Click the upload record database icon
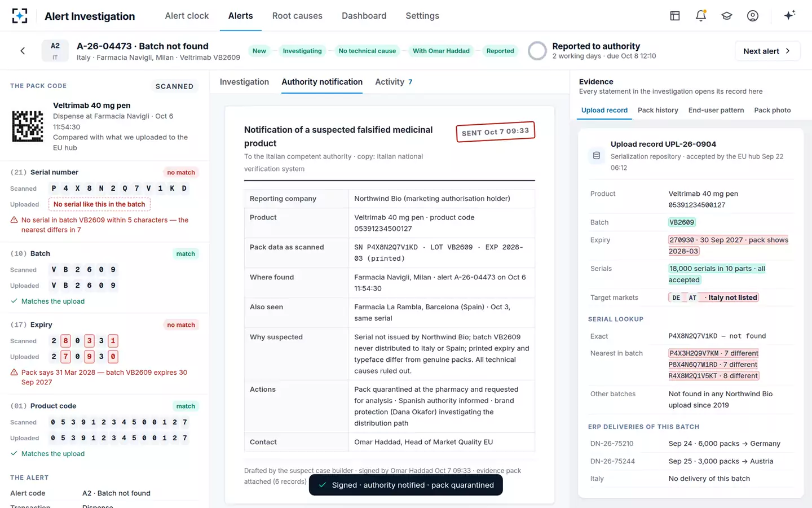The image size is (812, 508). pyautogui.click(x=596, y=156)
